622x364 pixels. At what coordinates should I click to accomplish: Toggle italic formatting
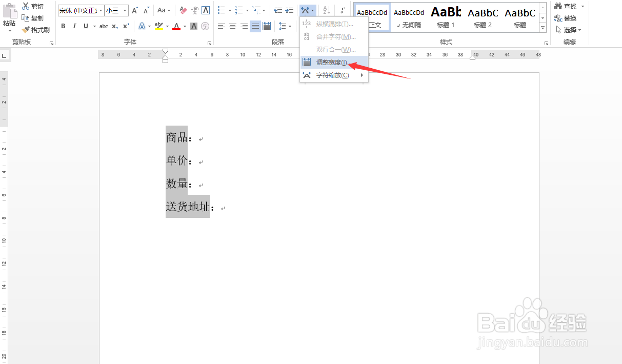(74, 26)
